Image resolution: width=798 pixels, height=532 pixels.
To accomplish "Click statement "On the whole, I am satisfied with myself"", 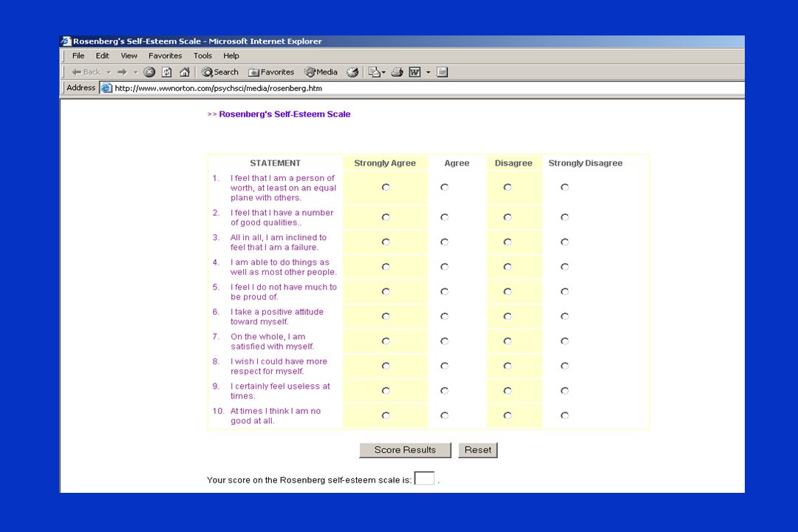I will 272,341.
